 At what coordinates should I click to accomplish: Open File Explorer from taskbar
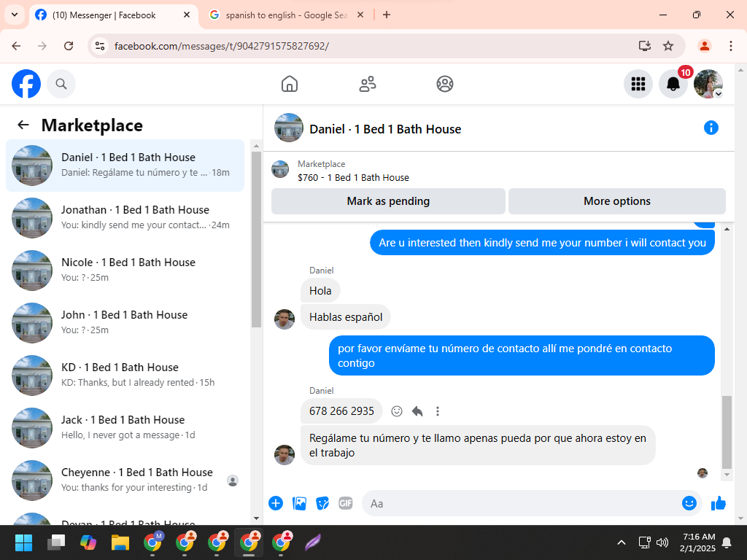tap(120, 542)
